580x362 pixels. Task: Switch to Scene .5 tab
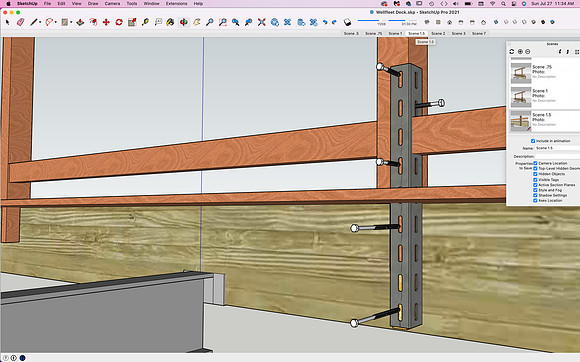click(x=351, y=33)
